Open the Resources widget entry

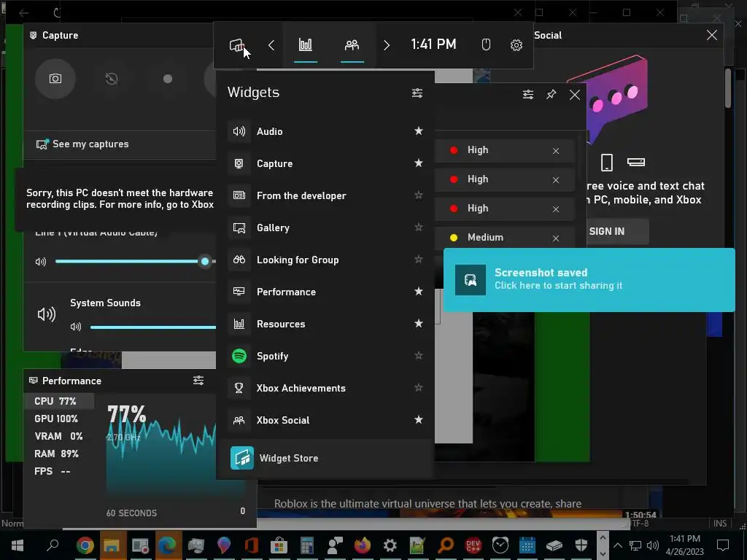click(325, 324)
